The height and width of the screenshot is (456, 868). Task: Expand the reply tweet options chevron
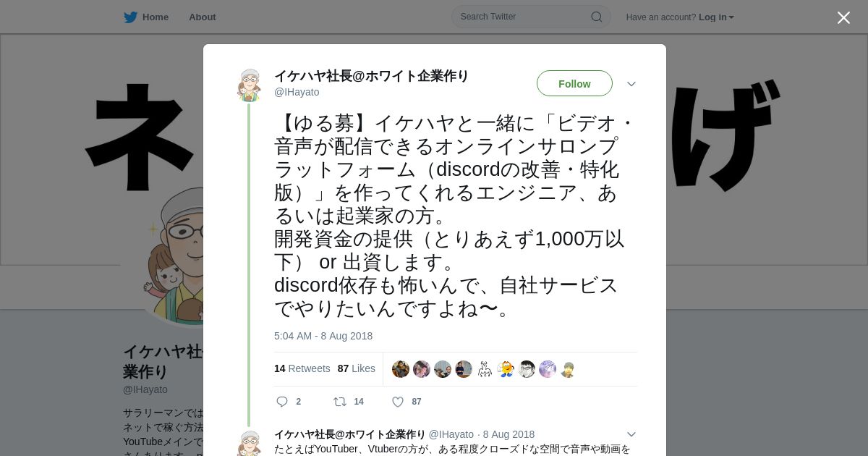[631, 434]
